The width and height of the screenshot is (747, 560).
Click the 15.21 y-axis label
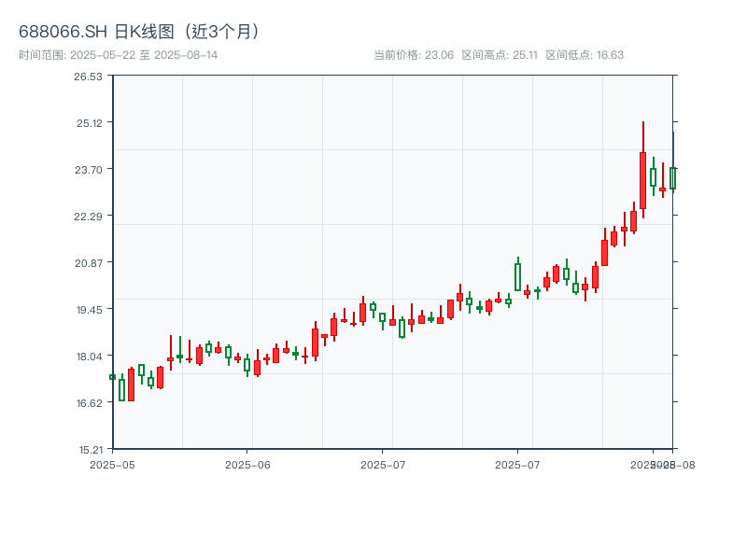[x=91, y=450]
